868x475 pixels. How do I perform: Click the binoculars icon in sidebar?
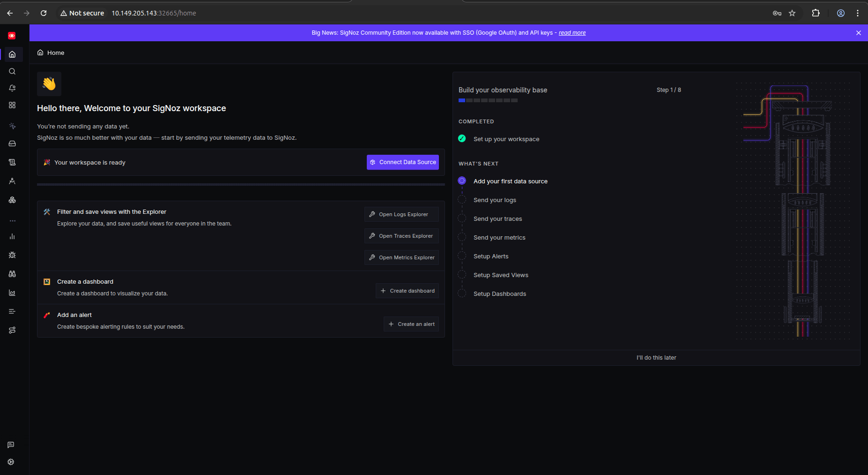[12, 274]
